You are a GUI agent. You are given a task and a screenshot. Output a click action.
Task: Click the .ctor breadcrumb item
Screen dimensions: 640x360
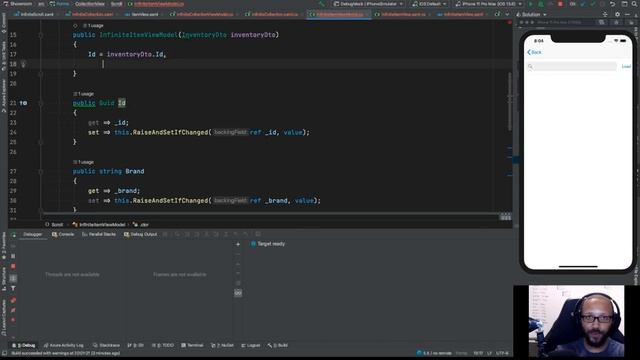click(141, 224)
